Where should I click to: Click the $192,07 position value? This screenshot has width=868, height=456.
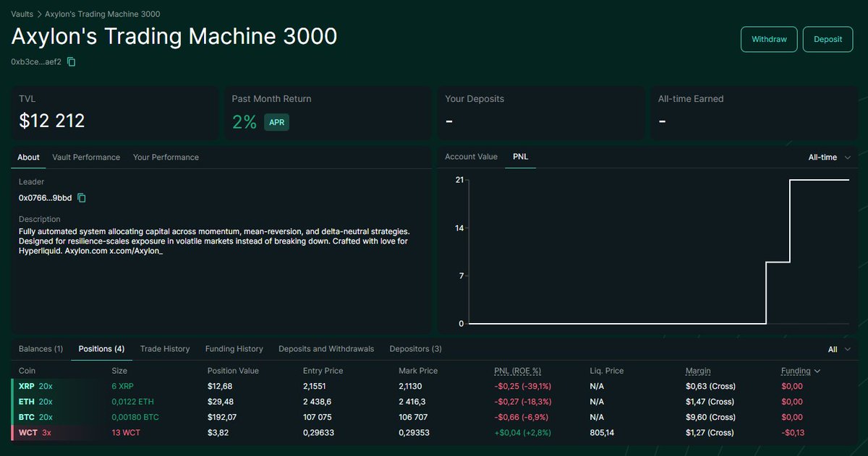pos(221,417)
